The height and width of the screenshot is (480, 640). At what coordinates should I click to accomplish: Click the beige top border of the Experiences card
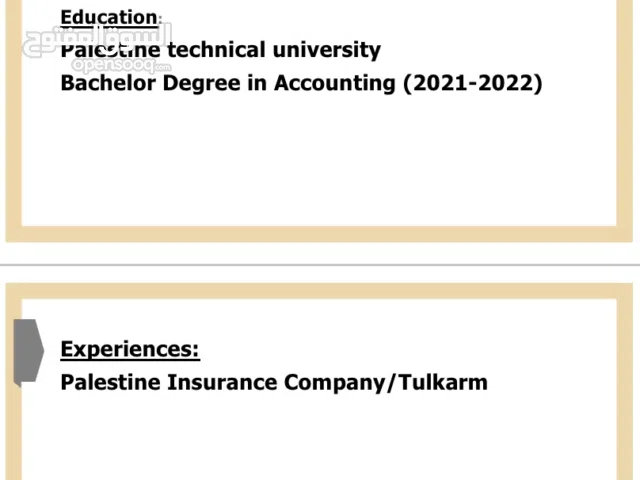pos(320,289)
